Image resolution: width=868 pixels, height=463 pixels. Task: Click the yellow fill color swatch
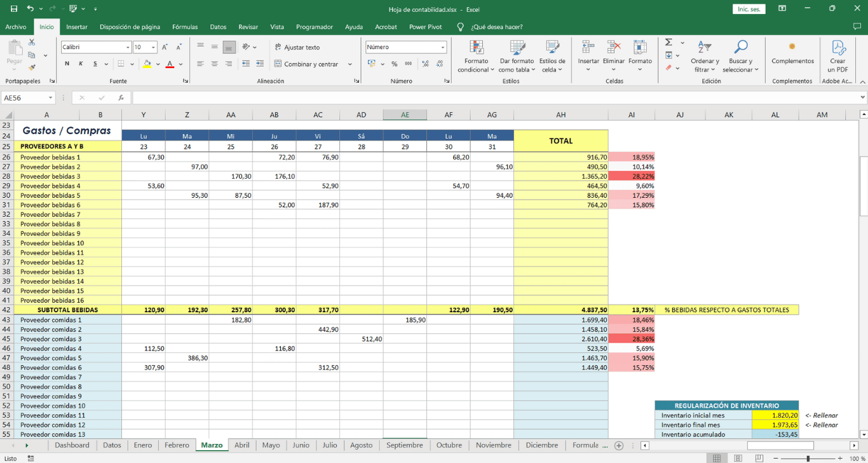click(x=147, y=64)
